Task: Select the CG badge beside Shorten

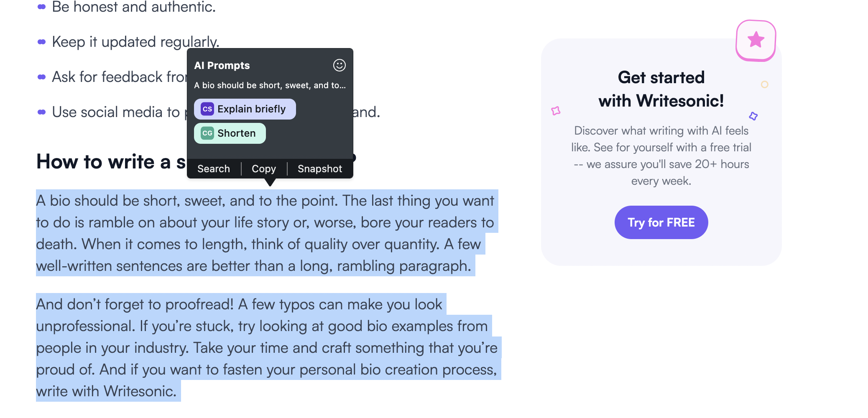Action: click(x=207, y=133)
